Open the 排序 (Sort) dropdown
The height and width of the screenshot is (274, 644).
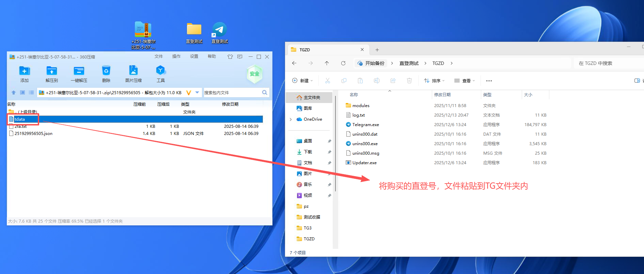pyautogui.click(x=434, y=81)
